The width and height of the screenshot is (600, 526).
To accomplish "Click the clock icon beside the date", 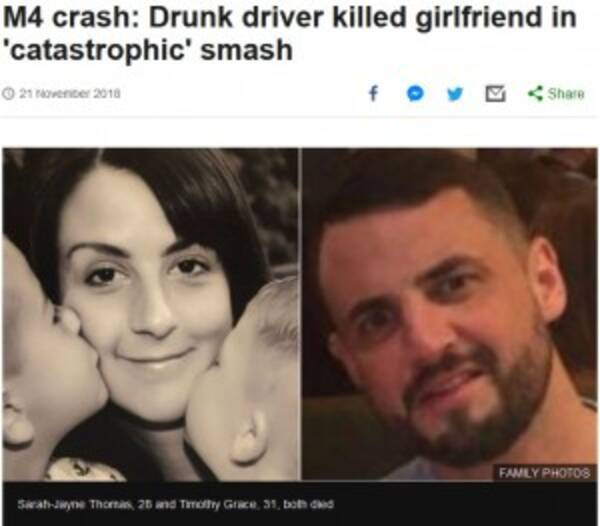I will [x=8, y=93].
